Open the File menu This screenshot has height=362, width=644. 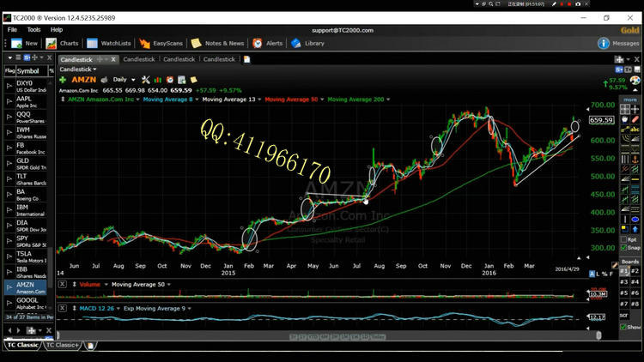click(12, 29)
